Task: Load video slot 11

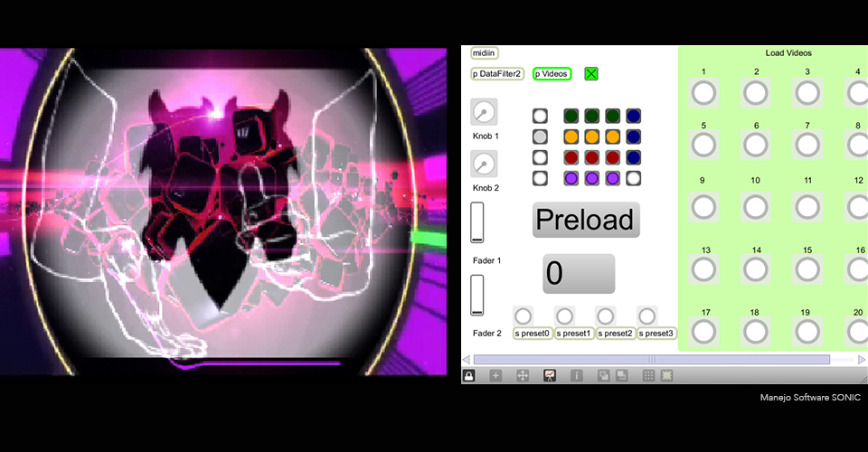Action: [807, 207]
